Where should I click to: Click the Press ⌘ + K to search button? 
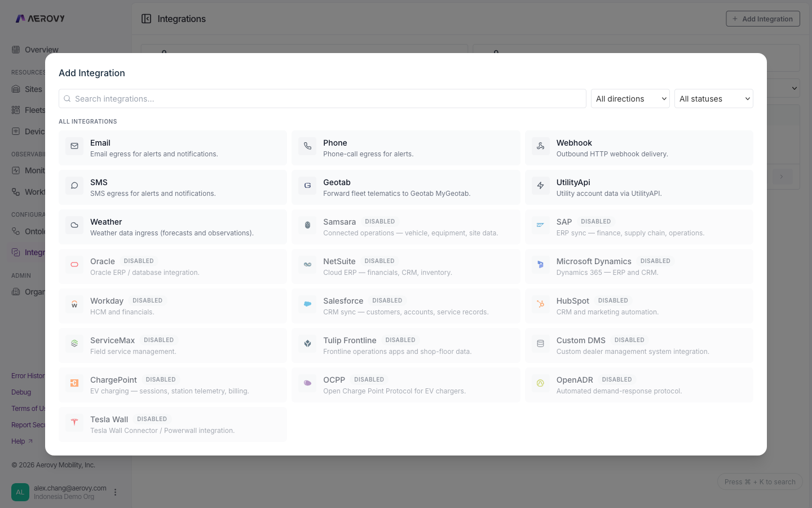(x=760, y=481)
